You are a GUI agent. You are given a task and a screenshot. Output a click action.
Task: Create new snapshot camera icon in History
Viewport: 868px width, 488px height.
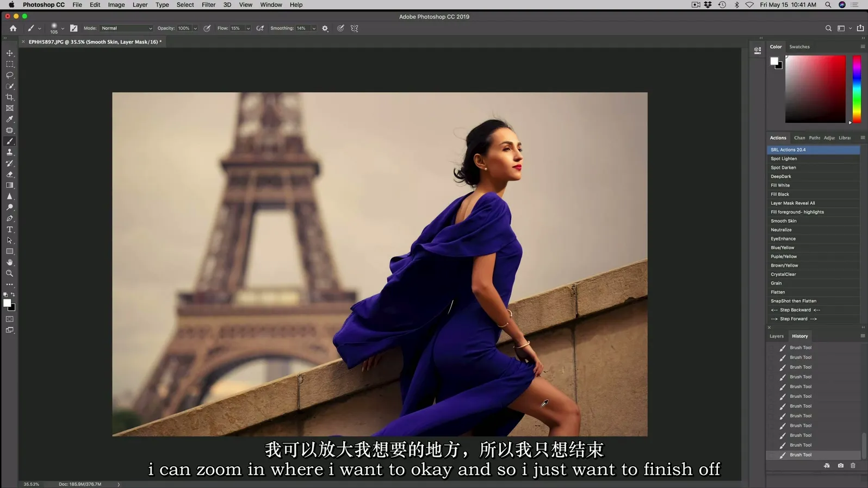click(x=840, y=466)
